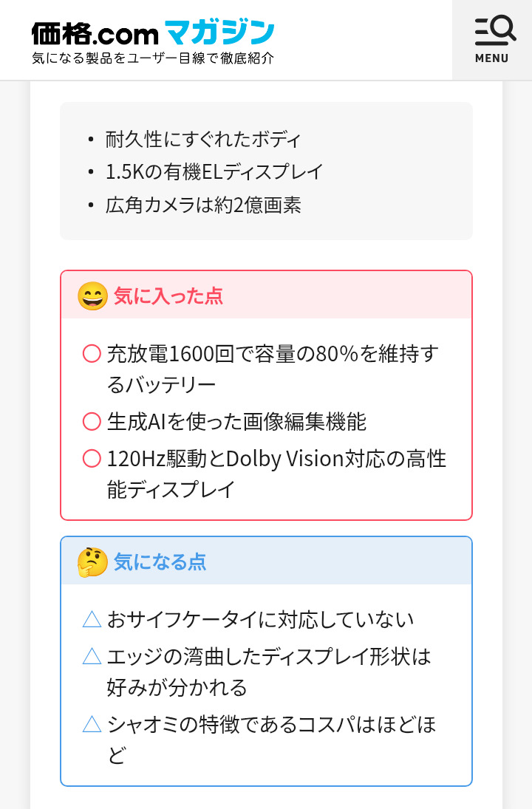
Task: Click the 耐久性にすぐれたボディ bullet
Action: click(x=203, y=139)
